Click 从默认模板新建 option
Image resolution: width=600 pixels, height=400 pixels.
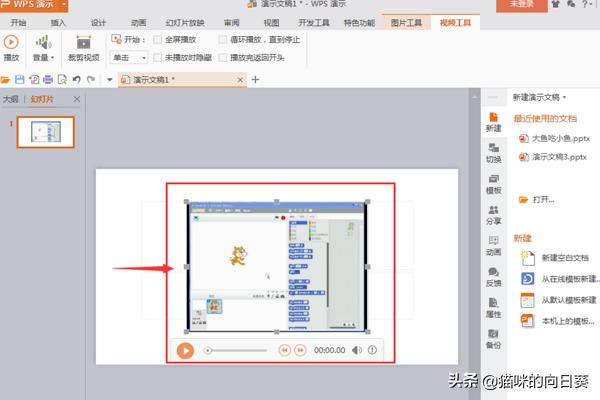point(559,300)
